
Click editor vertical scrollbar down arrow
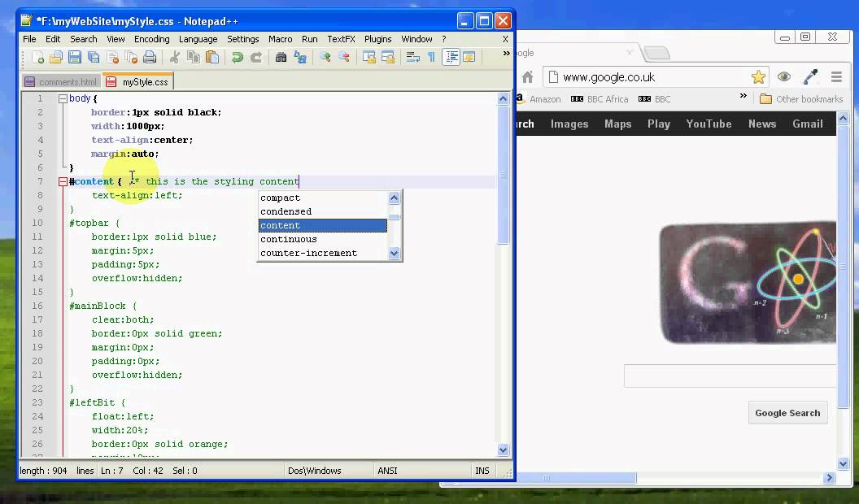(x=503, y=450)
